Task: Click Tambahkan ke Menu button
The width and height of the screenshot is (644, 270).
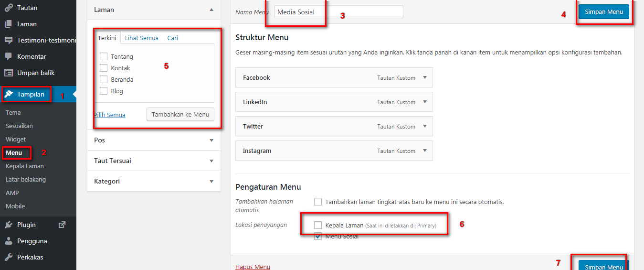Action: (x=180, y=114)
